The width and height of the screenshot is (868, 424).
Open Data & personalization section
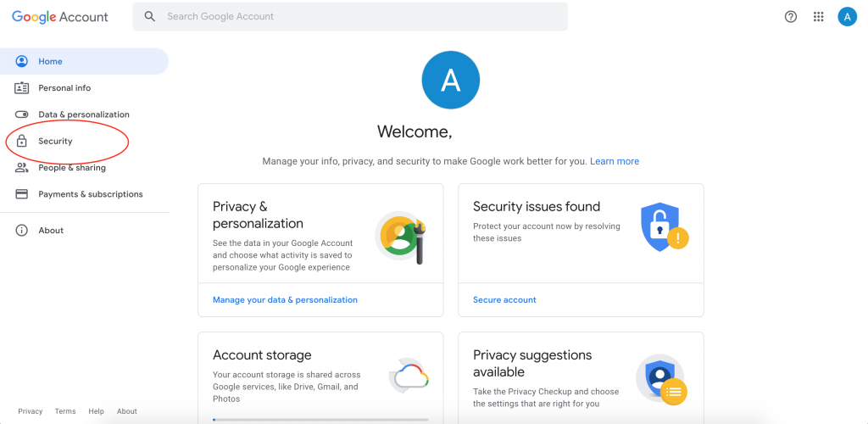83,114
